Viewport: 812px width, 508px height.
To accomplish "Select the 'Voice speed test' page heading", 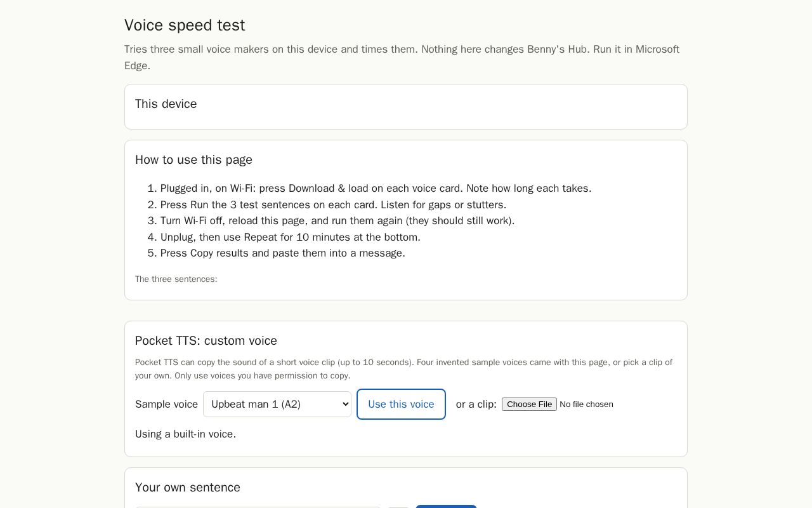I will click(x=185, y=25).
